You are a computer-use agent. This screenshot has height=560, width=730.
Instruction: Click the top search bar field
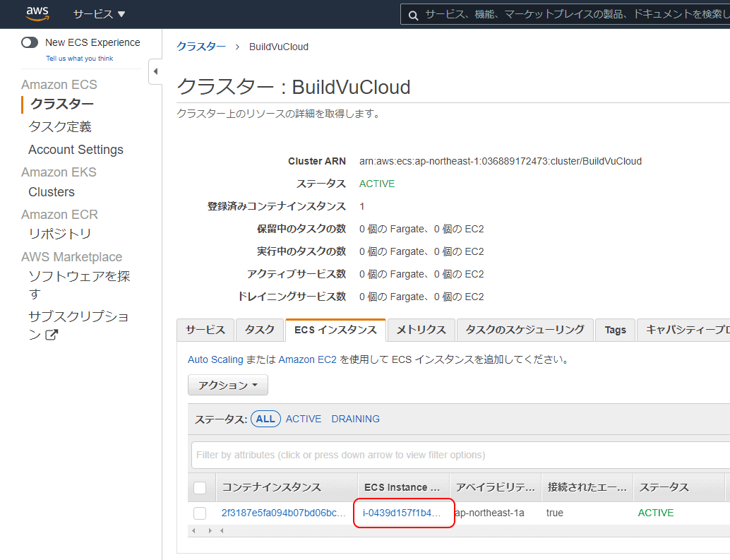[x=566, y=14]
